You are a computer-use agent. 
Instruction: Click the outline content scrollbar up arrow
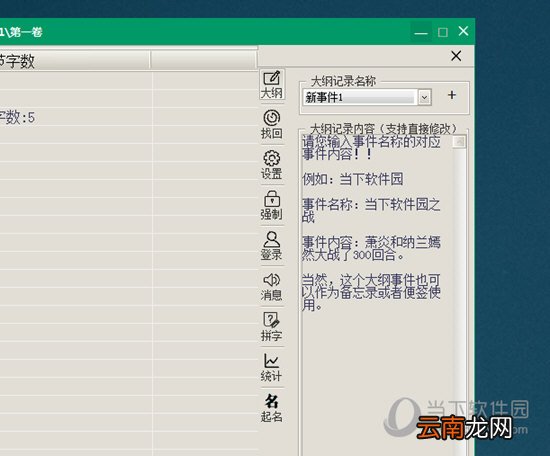(x=459, y=141)
